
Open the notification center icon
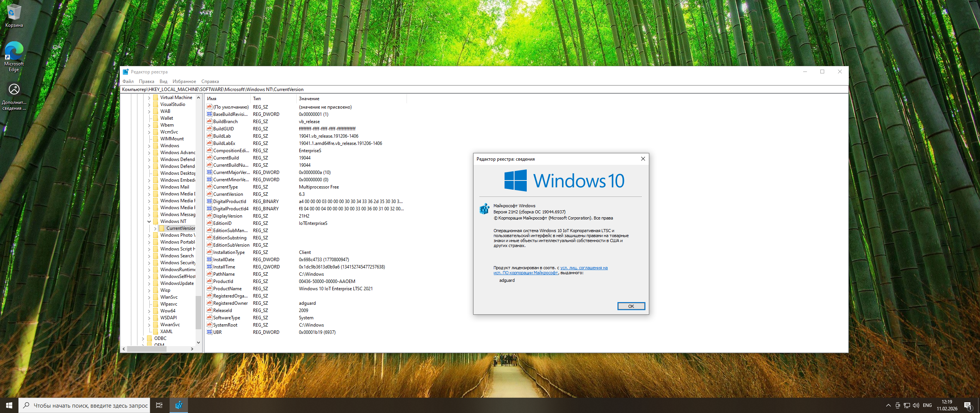968,405
